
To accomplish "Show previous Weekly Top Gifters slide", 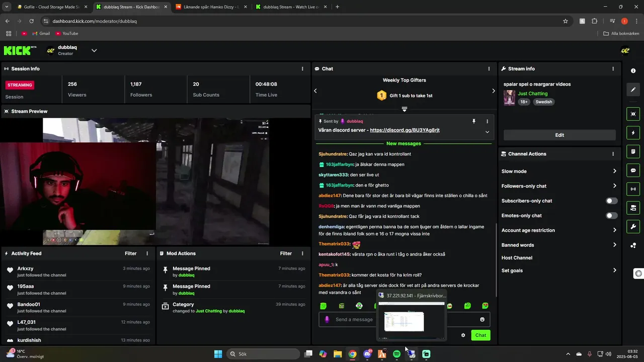I will click(315, 91).
